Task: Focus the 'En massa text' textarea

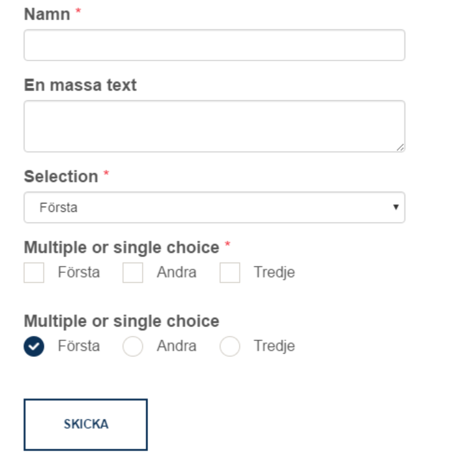Action: 214,126
